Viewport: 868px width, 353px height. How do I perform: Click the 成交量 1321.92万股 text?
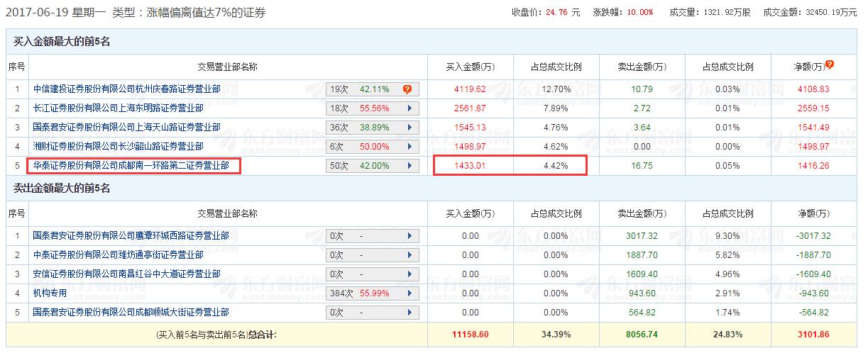[711, 13]
